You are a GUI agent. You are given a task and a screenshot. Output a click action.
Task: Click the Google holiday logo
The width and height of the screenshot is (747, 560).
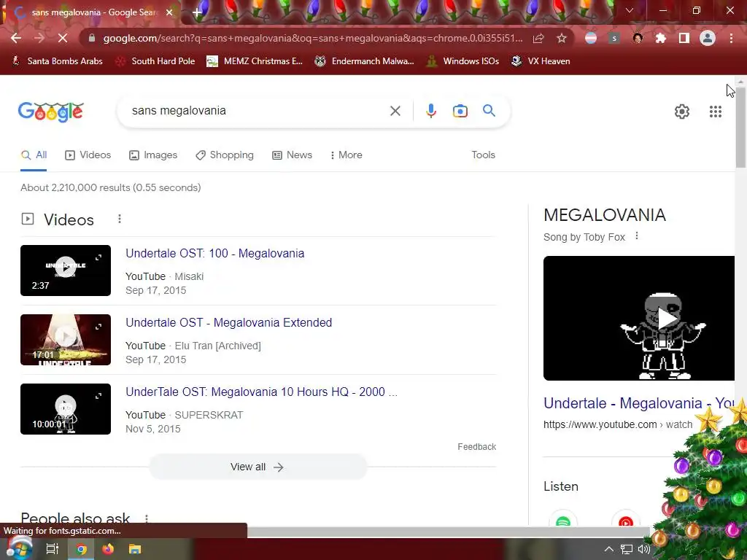click(x=51, y=112)
